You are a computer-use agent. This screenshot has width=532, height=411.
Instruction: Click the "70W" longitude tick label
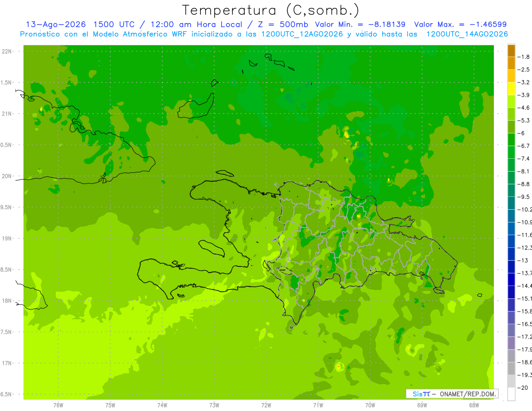tap(370, 405)
